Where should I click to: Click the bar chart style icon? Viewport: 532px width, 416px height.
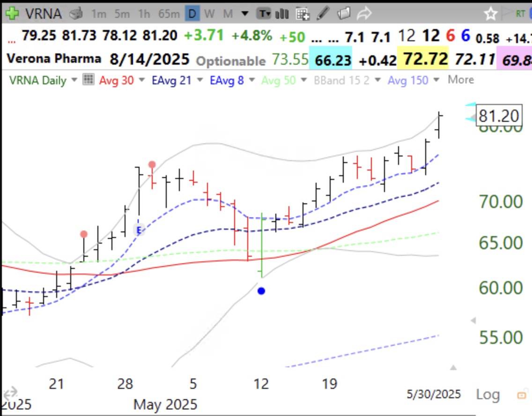[282, 14]
